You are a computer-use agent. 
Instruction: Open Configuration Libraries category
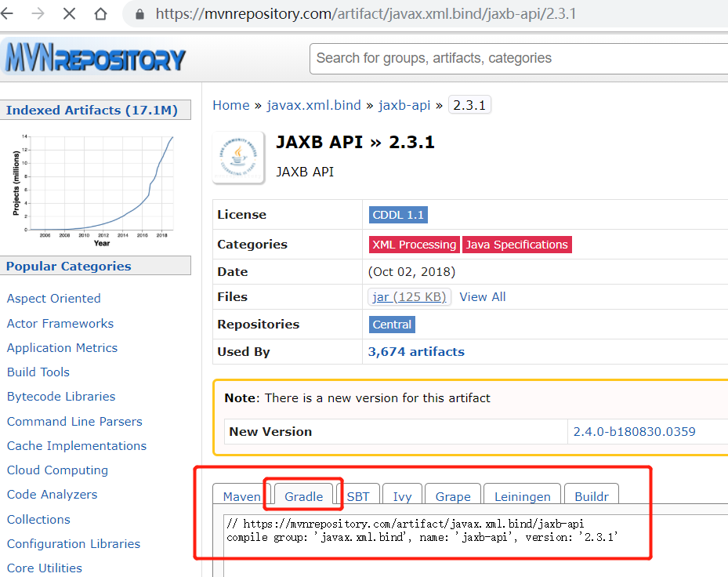click(x=74, y=543)
